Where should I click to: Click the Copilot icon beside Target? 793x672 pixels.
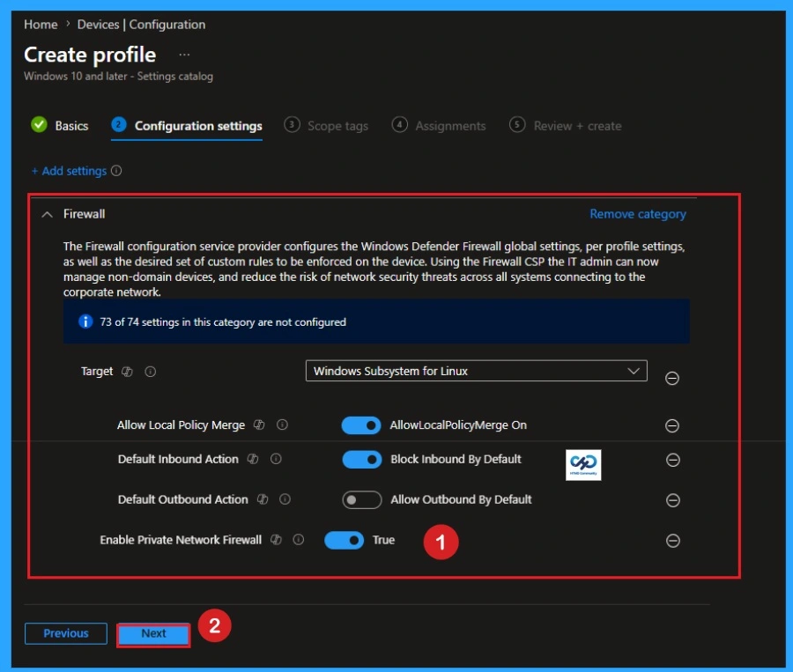(x=127, y=372)
